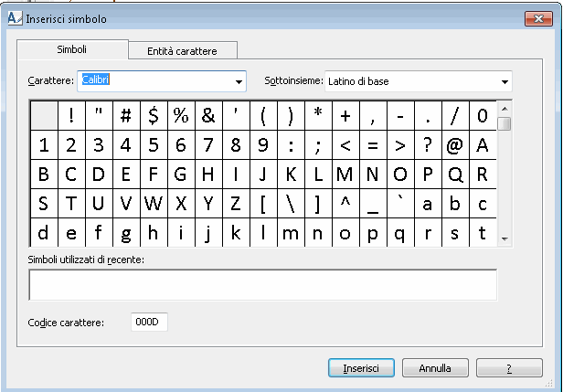Select the question mark symbol
This screenshot has width=563, height=392.
(x=428, y=144)
